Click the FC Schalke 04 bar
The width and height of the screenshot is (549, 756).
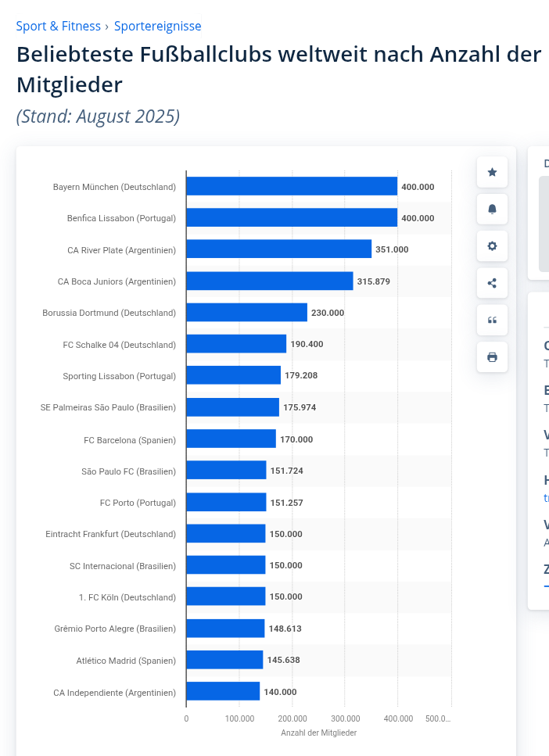[x=236, y=344]
